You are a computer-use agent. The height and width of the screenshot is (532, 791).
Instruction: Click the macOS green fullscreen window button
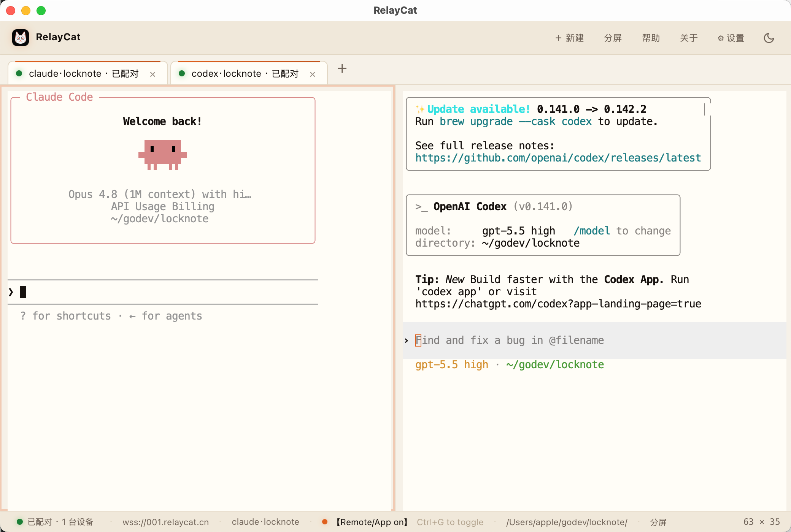point(41,11)
